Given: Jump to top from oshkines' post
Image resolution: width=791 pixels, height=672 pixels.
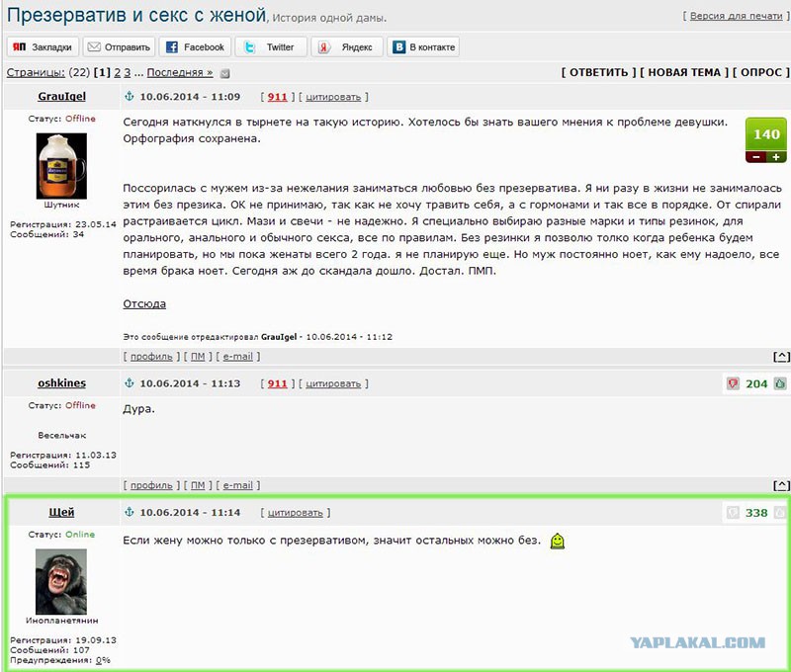Looking at the screenshot, I should 781,485.
